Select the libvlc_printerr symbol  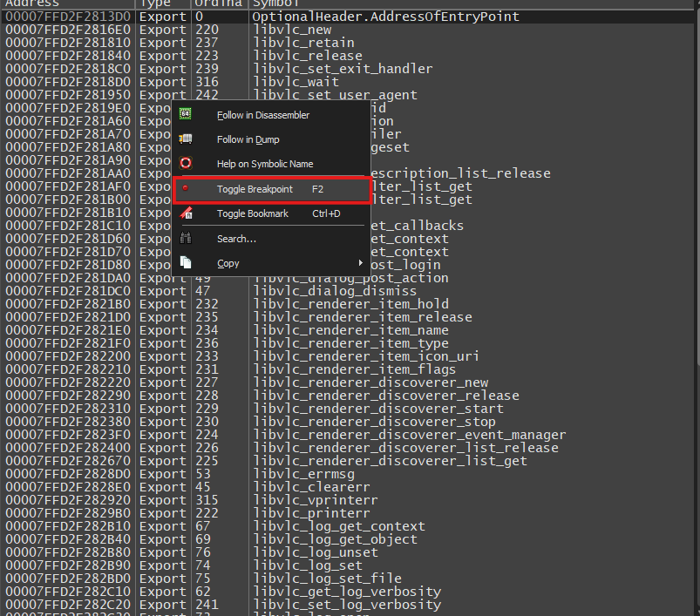click(x=311, y=513)
